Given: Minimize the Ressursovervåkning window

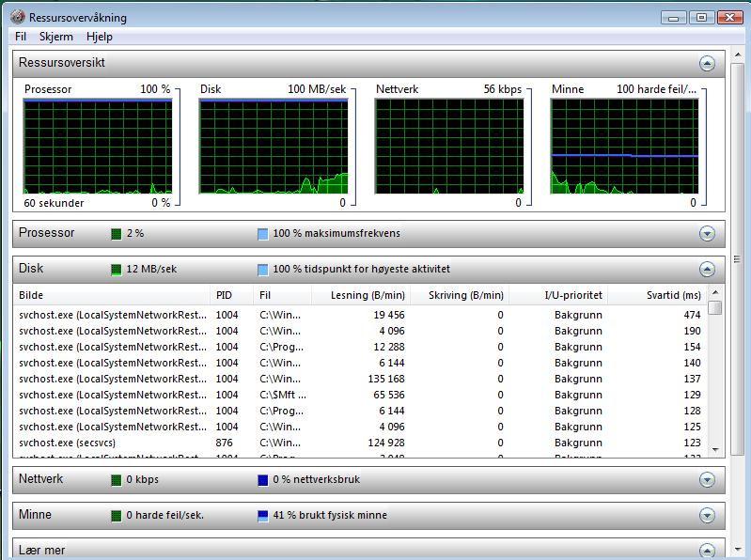Looking at the screenshot, I should 673,18.
